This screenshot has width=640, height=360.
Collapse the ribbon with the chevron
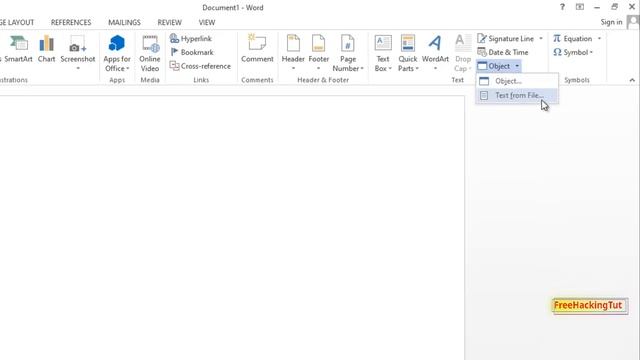pyautogui.click(x=632, y=80)
